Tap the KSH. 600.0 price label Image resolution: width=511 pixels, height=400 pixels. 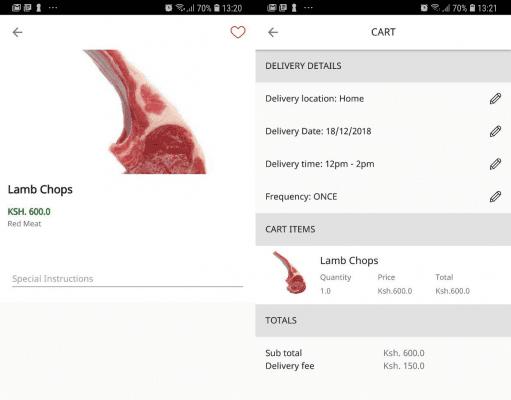click(x=29, y=212)
